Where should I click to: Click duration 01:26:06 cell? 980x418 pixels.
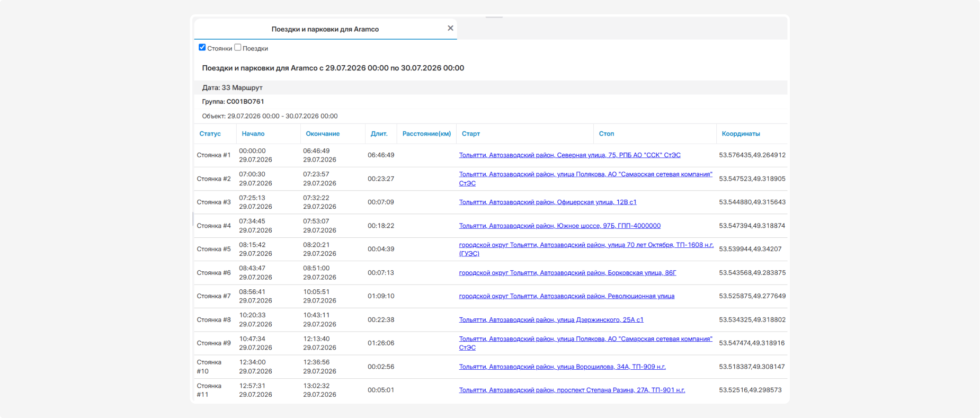381,343
